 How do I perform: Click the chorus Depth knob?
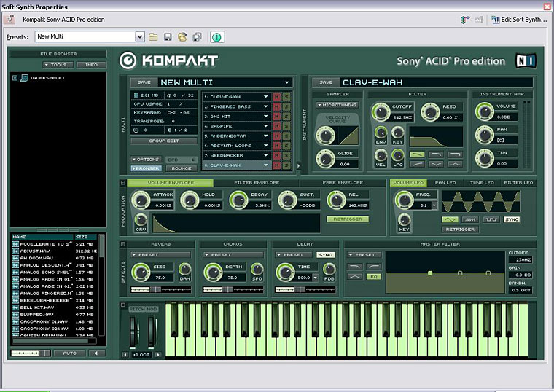coord(213,273)
